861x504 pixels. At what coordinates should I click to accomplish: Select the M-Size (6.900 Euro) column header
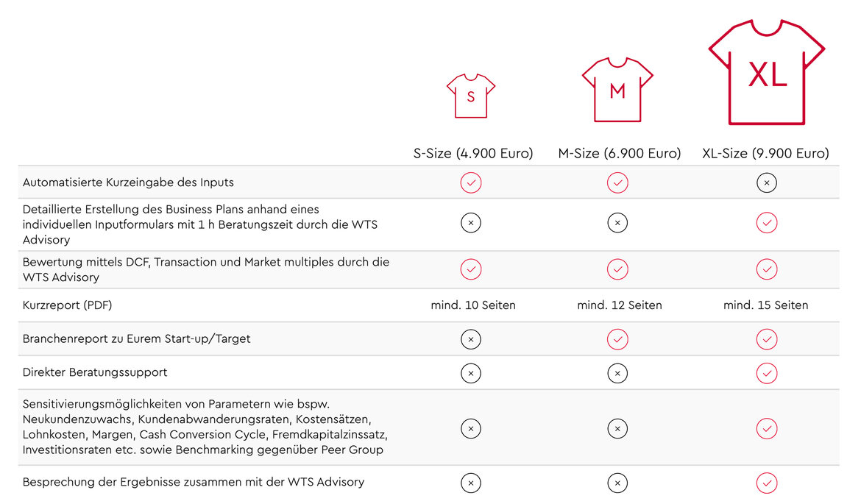tap(620, 154)
